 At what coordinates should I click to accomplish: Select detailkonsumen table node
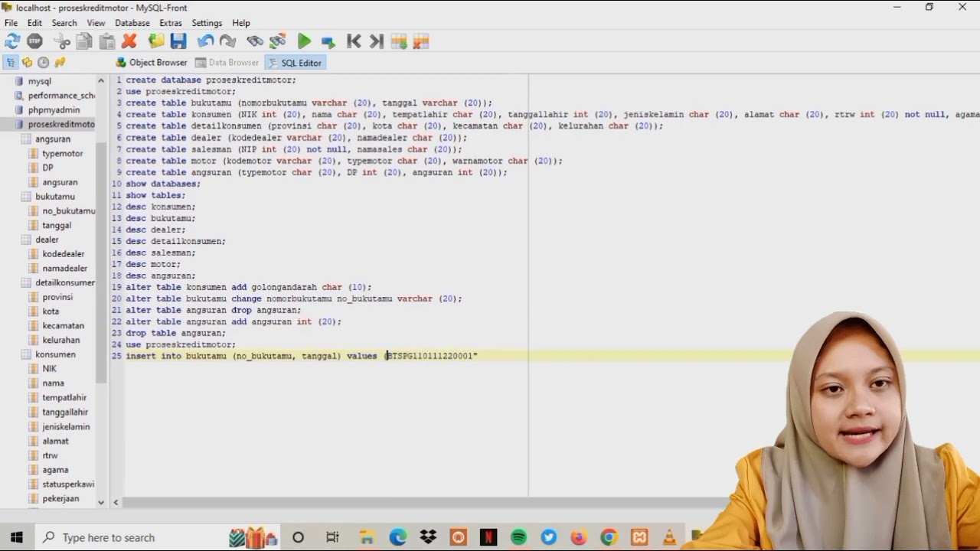tap(65, 283)
